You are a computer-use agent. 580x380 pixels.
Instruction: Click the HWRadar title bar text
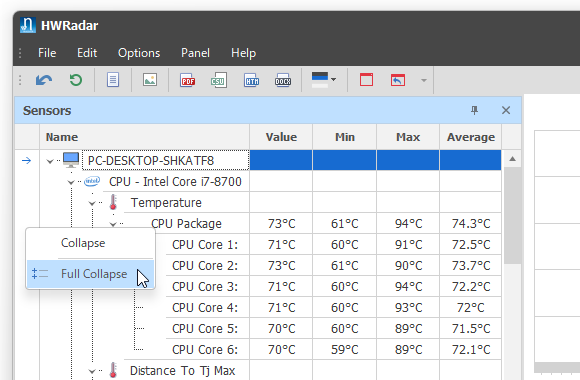pos(70,26)
